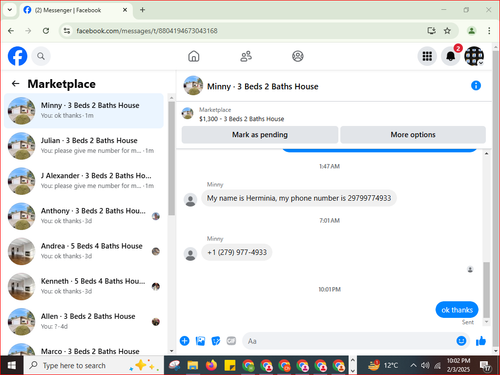Open the Facebook menu grid icon
The width and height of the screenshot is (500, 375).
click(427, 56)
